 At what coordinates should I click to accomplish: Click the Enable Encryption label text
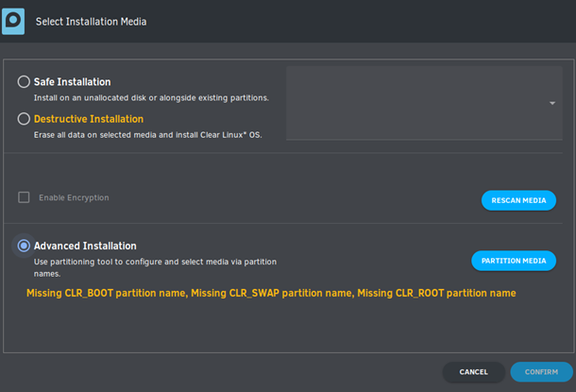point(74,197)
